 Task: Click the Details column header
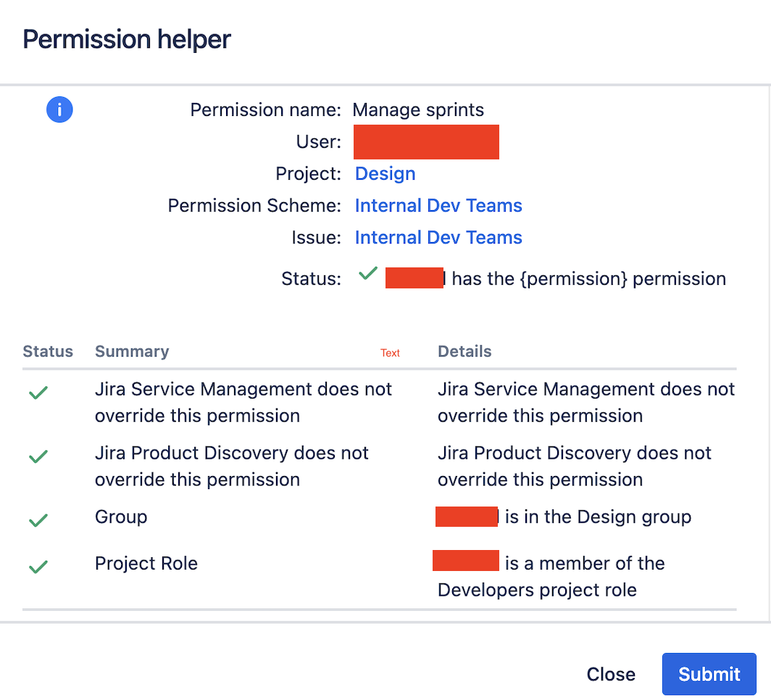pos(464,351)
